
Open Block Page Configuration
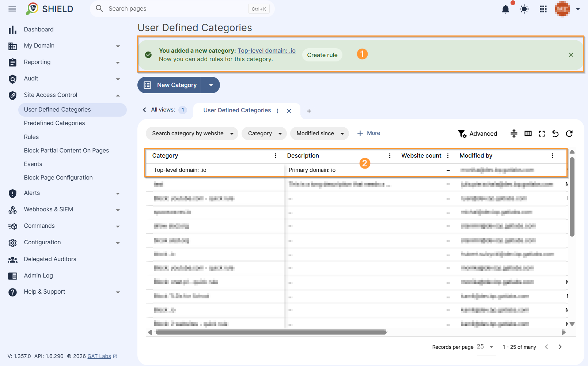click(x=58, y=177)
